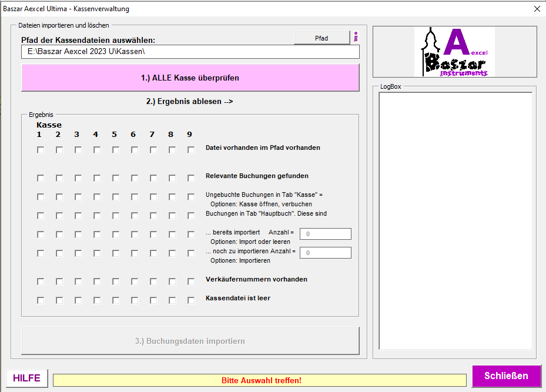Image resolution: width=546 pixels, height=392 pixels.
Task: Tick Kasse 2 'Datei vorhanden im Pfad' checkbox
Action: pos(59,150)
